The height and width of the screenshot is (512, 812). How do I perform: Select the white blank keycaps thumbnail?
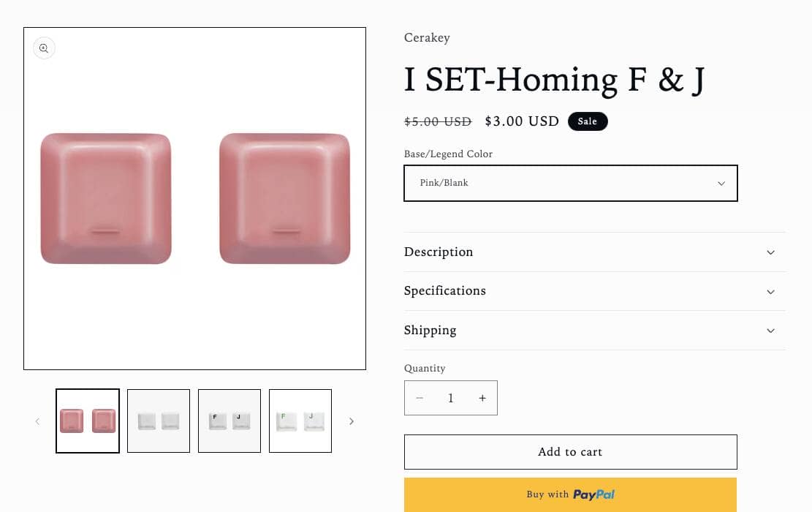159,421
